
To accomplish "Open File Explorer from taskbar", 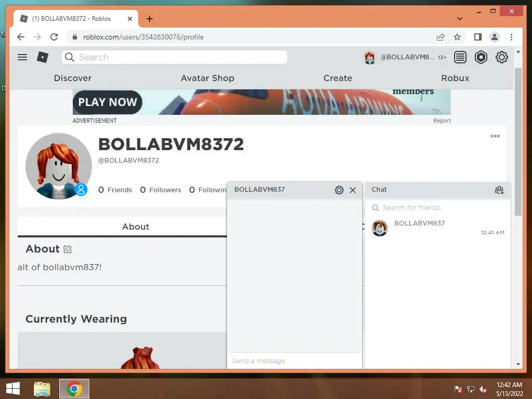I will (42, 389).
